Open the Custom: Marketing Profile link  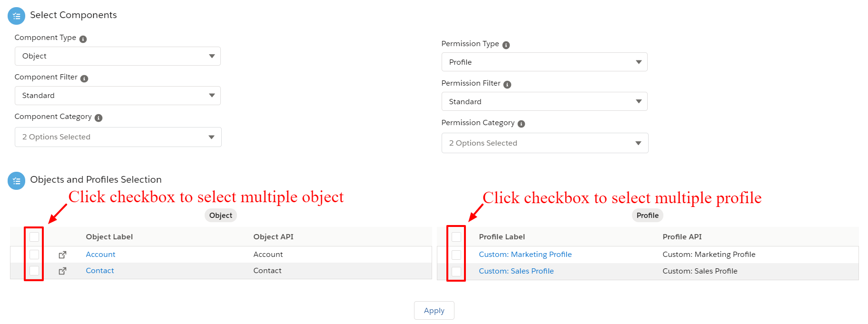pyautogui.click(x=525, y=255)
